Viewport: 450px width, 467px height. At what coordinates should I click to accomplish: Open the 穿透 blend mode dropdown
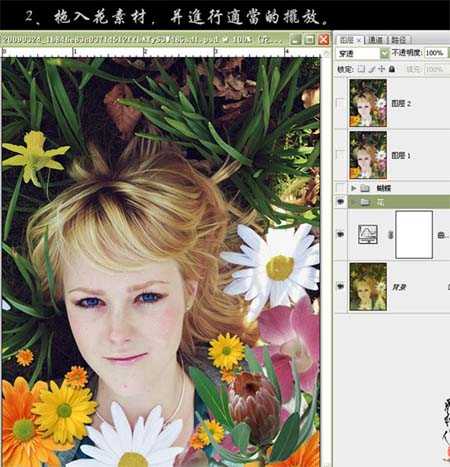(385, 53)
